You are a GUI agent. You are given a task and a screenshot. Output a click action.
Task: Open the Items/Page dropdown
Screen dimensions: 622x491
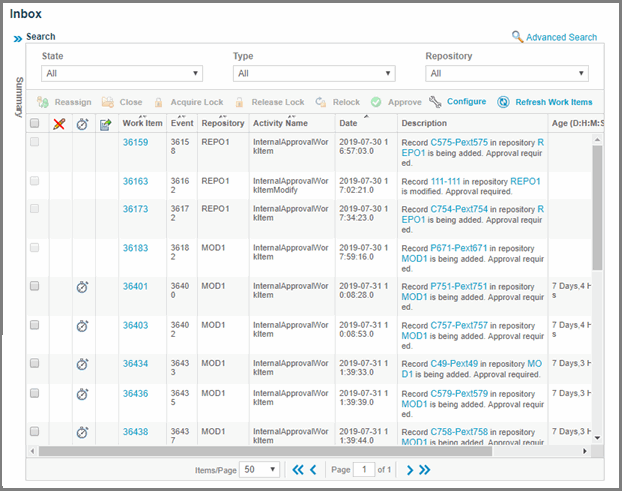pyautogui.click(x=260, y=469)
